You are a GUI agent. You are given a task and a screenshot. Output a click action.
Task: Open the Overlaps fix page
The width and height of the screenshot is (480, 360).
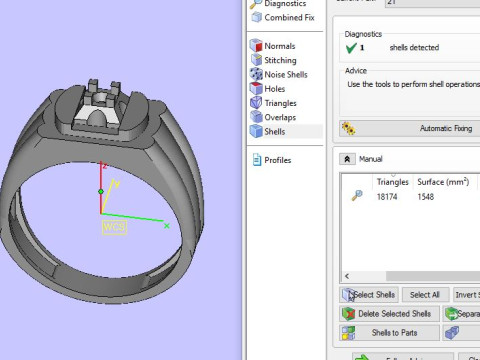(280, 117)
